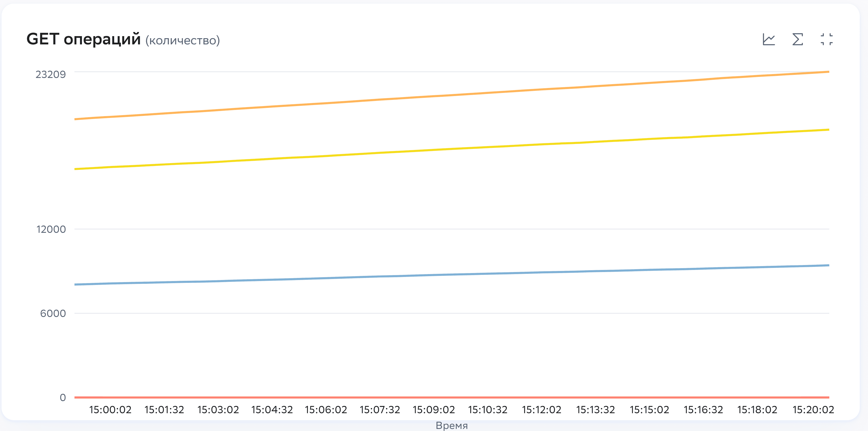Image resolution: width=868 pixels, height=431 pixels.
Task: Select the 15:09:02 time tick label
Action: (434, 410)
